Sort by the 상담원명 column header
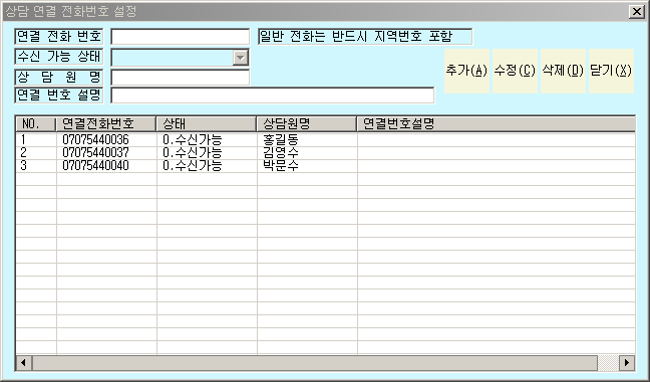This screenshot has width=650, height=382. 307,123
